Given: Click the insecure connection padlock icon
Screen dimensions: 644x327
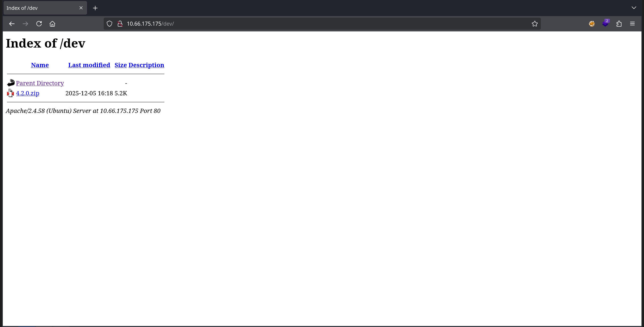Looking at the screenshot, I should point(120,24).
